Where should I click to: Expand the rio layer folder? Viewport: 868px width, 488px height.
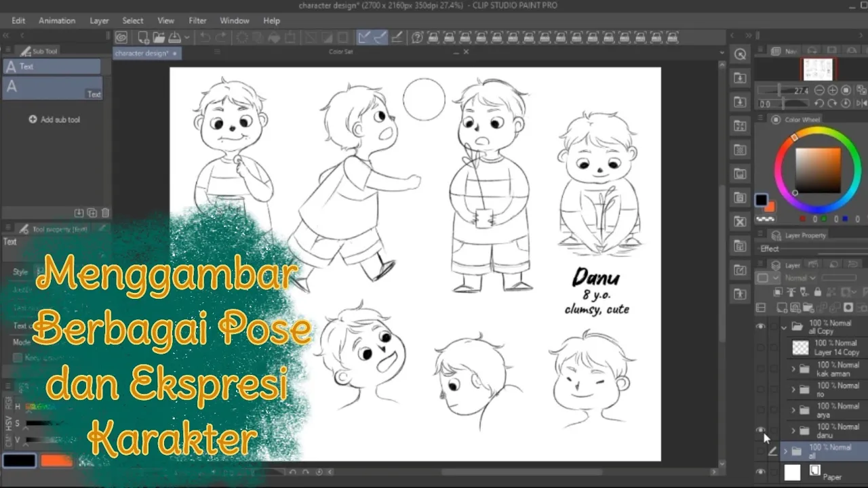pyautogui.click(x=793, y=389)
